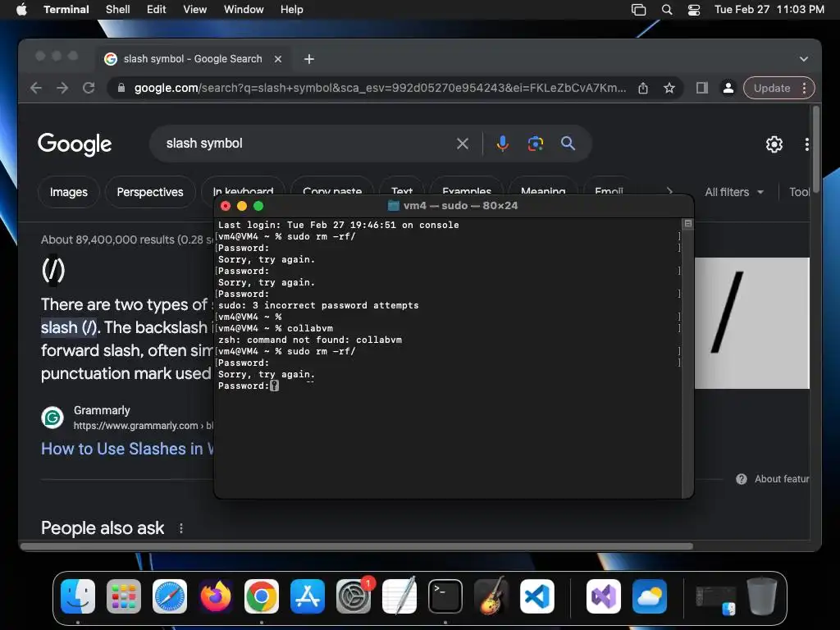Focus the Chrome address bar URL
840x630 pixels.
point(380,88)
